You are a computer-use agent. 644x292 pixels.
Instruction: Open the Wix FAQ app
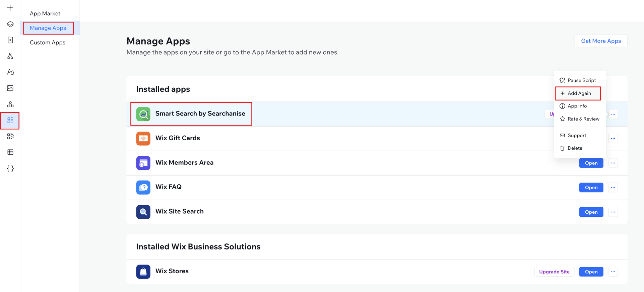point(591,188)
